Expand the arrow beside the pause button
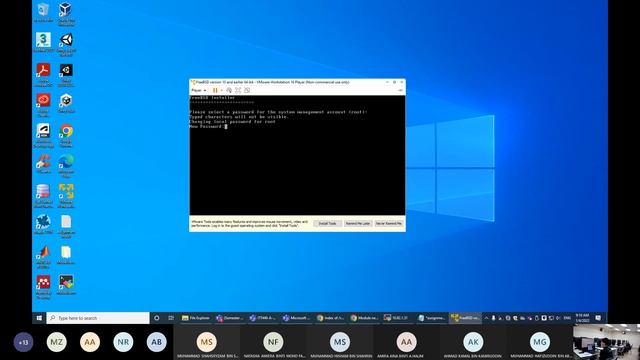Screen dimensions: 640x360 coord(221,90)
